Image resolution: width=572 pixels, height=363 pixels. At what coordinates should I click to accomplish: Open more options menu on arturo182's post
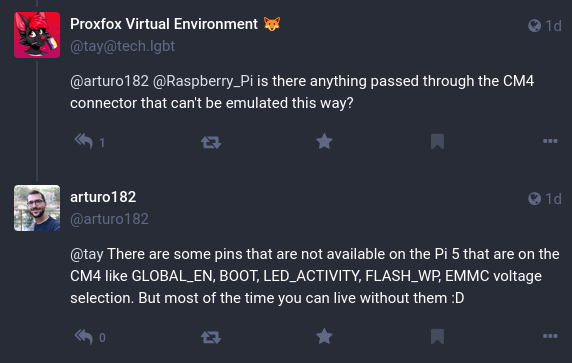550,336
